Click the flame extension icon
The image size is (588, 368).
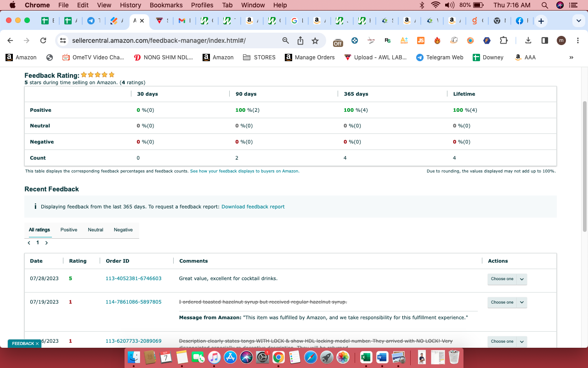tap(437, 40)
